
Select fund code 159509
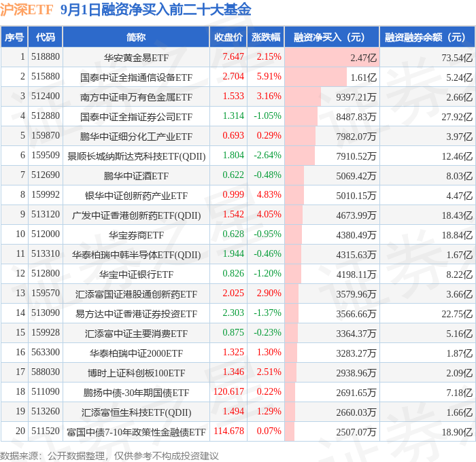pos(46,156)
